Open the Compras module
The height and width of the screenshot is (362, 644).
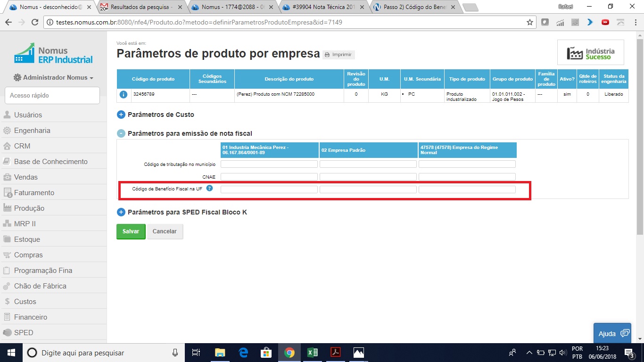[x=53, y=255]
